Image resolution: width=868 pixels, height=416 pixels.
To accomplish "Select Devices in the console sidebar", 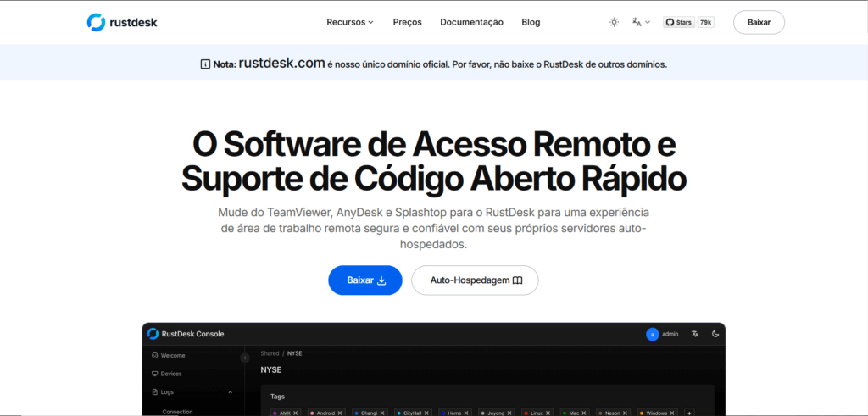I will point(167,374).
